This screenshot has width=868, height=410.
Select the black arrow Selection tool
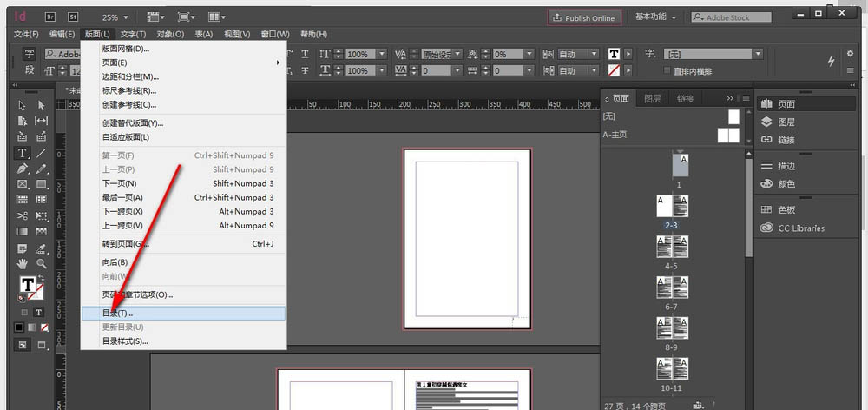[23, 105]
